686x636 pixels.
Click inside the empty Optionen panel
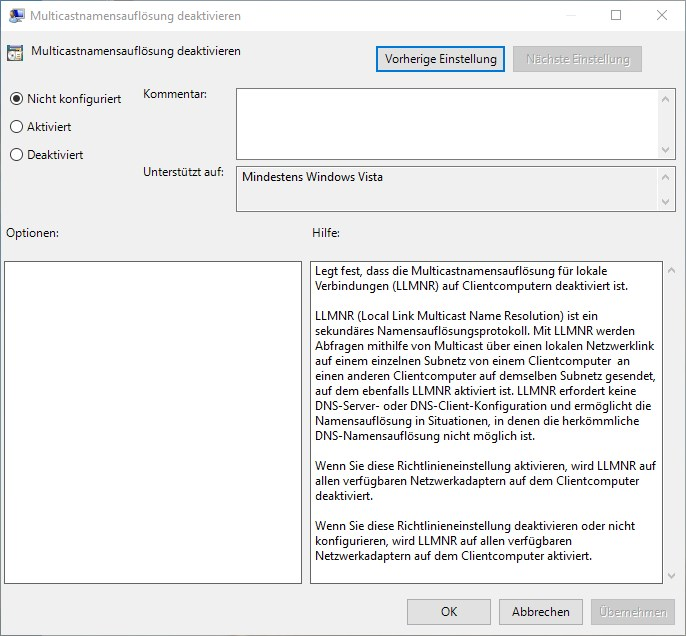coord(153,422)
